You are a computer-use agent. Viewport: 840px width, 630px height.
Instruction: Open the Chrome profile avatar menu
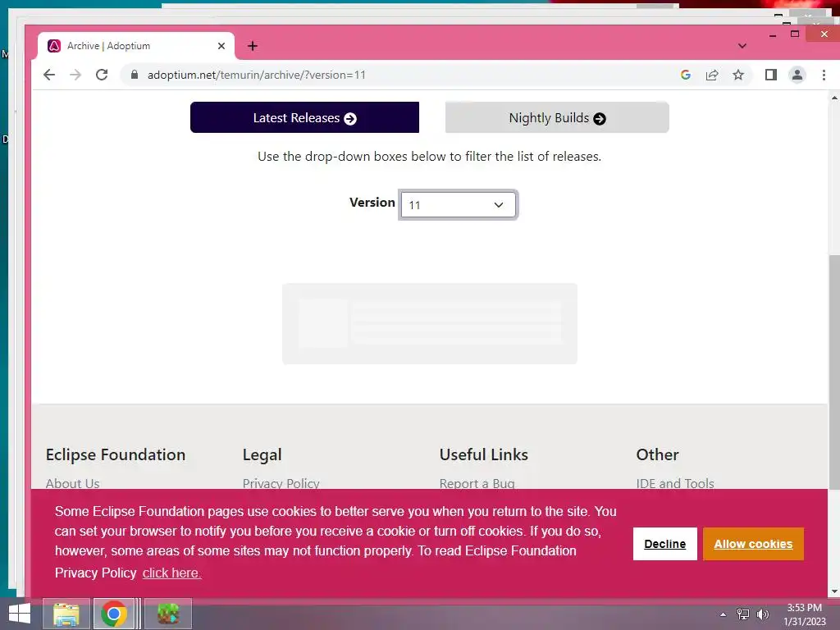click(x=797, y=75)
